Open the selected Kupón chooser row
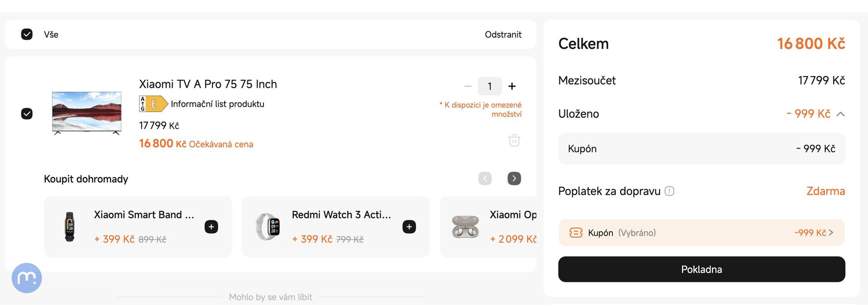The width and height of the screenshot is (868, 305). coord(701,233)
